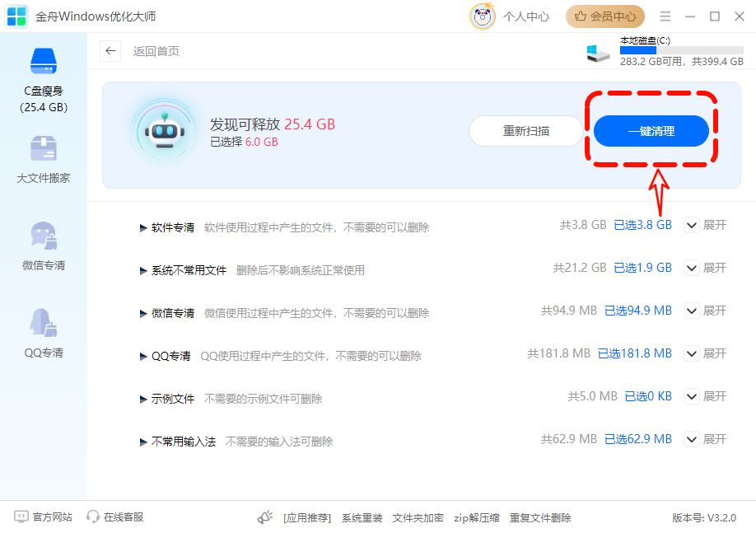This screenshot has width=756, height=533.
Task: Select the 不常用输入法 row title
Action: tap(184, 442)
